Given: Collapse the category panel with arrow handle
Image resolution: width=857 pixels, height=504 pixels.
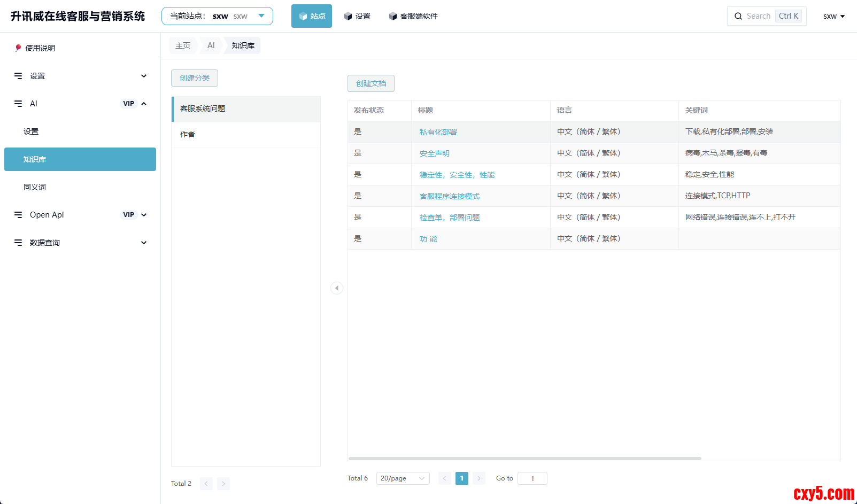Looking at the screenshot, I should [337, 288].
